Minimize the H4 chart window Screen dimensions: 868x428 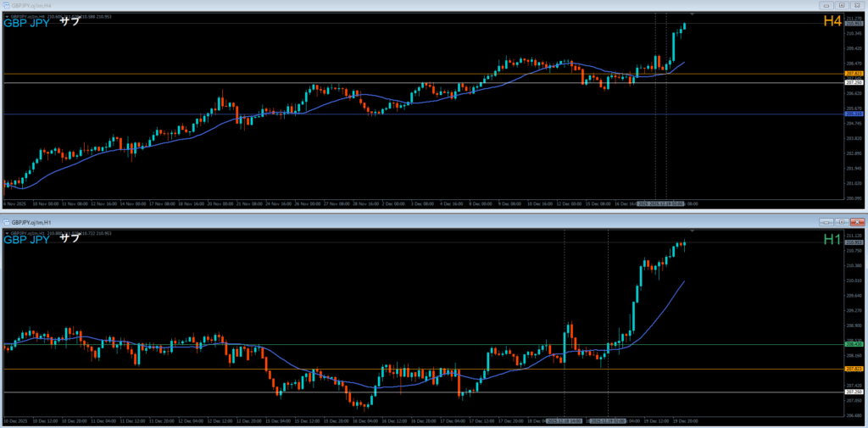[x=825, y=5]
